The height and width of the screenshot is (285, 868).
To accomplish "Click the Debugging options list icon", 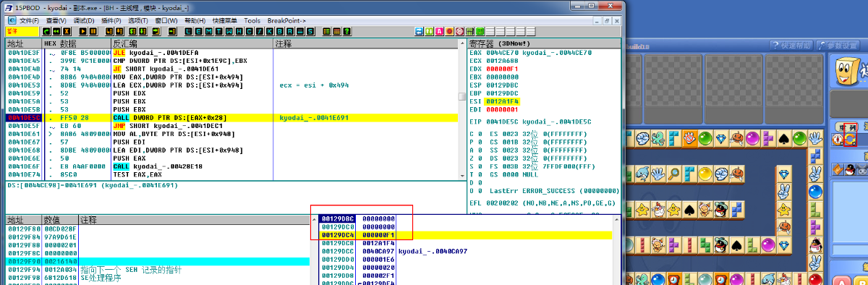I will tap(326, 31).
